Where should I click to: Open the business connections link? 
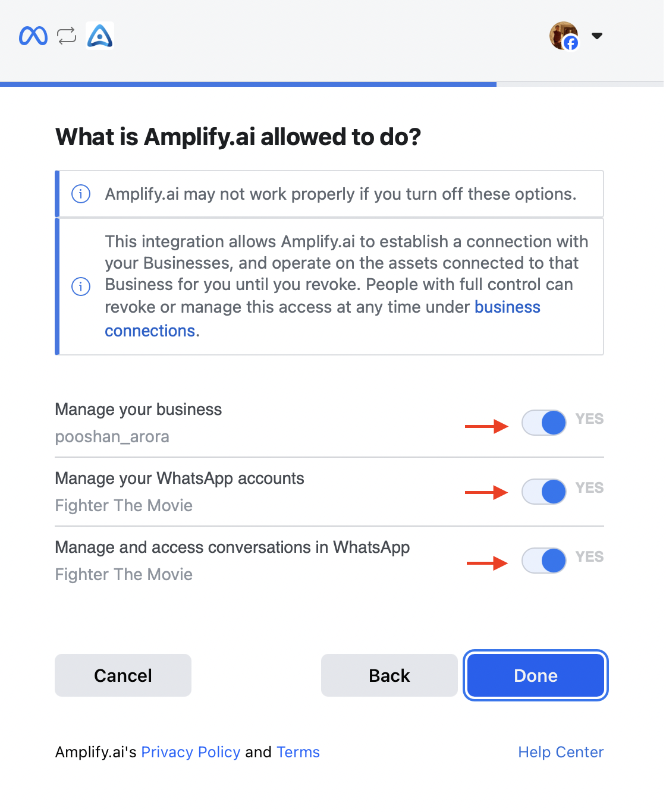(323, 319)
